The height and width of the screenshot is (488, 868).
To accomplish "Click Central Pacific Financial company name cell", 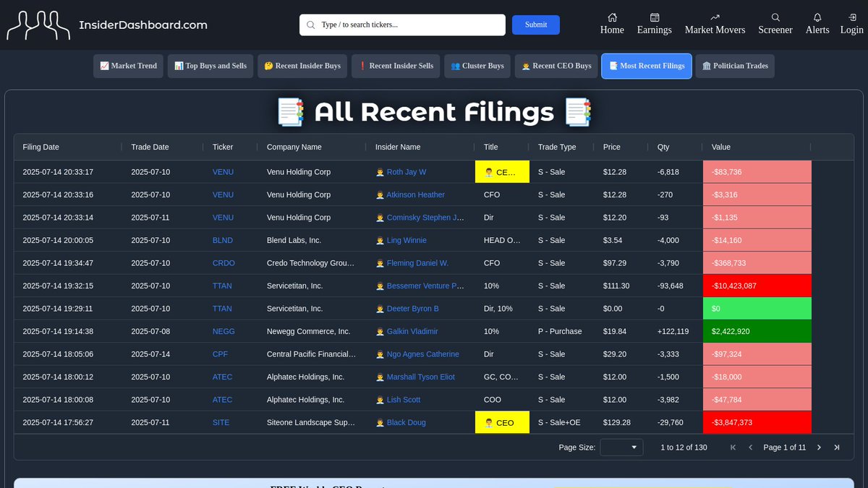I will (312, 354).
